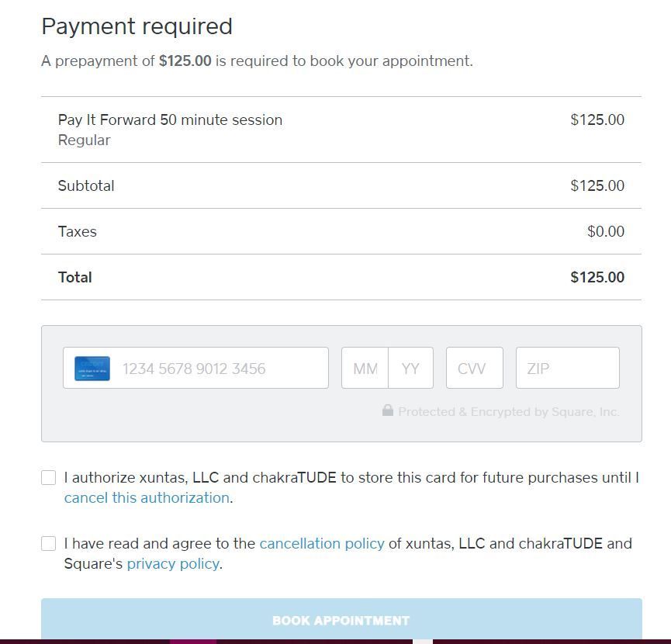
Task: Click into the ZIP code field
Action: [x=567, y=369]
